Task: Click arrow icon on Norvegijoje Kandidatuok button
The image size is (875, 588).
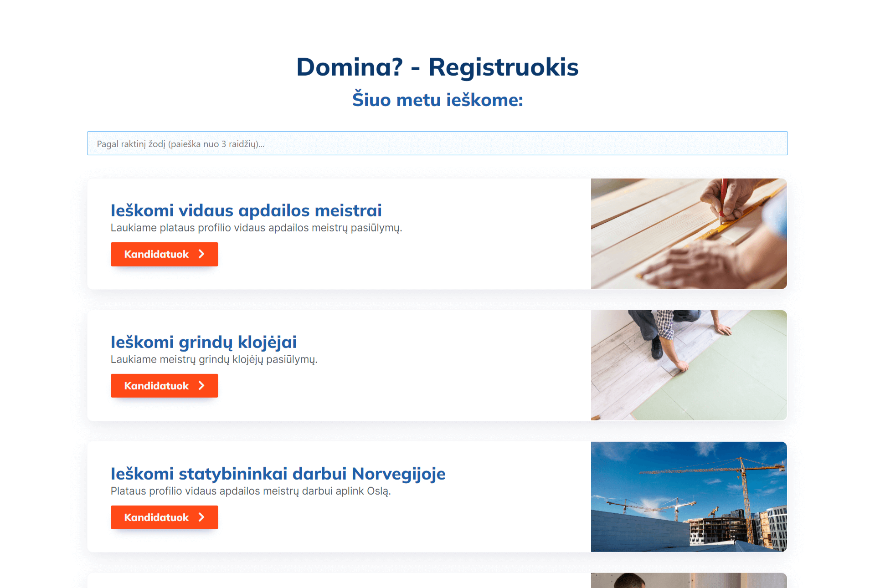Action: [x=201, y=517]
